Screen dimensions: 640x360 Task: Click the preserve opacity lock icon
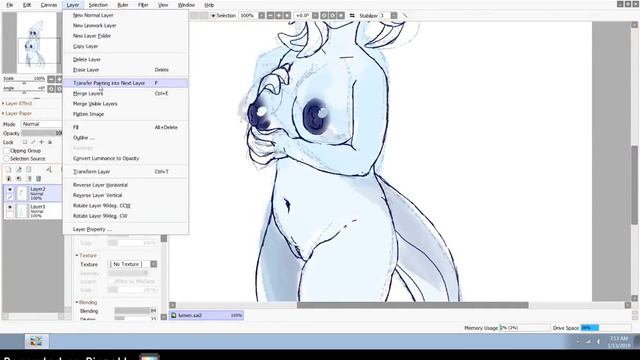pos(25,142)
